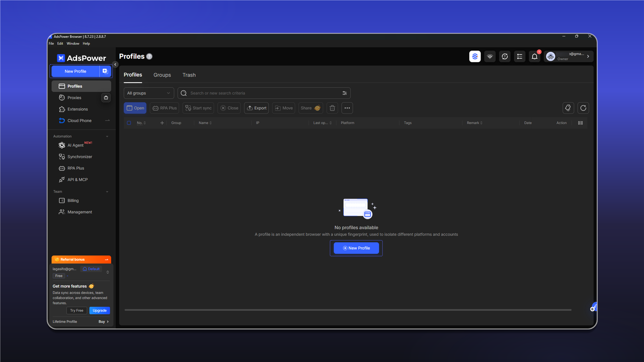
Task: Open Synchronizer in the sidebar
Action: tap(81, 157)
